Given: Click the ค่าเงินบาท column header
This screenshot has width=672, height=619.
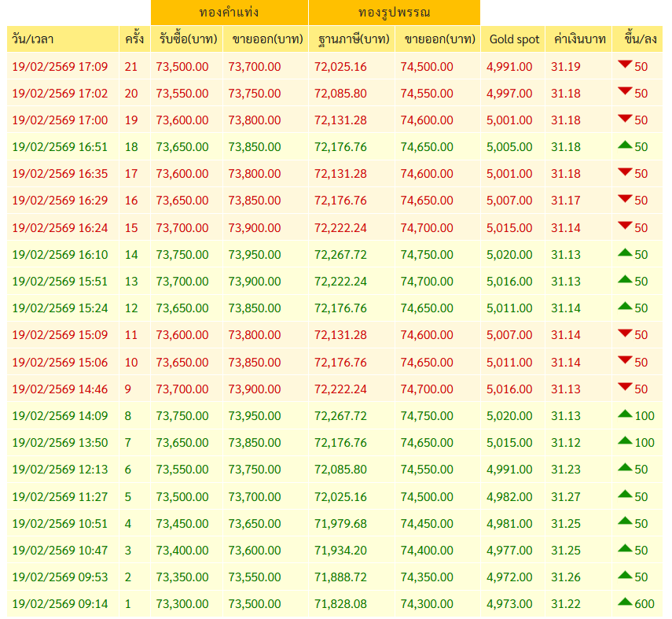Looking at the screenshot, I should (578, 39).
